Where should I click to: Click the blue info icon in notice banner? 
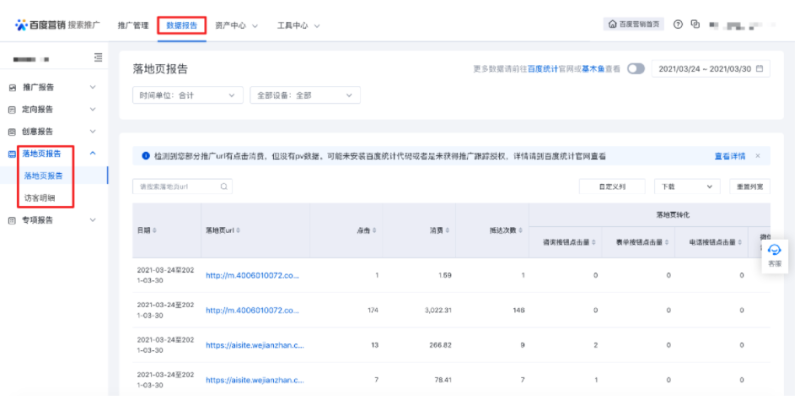[x=146, y=156]
